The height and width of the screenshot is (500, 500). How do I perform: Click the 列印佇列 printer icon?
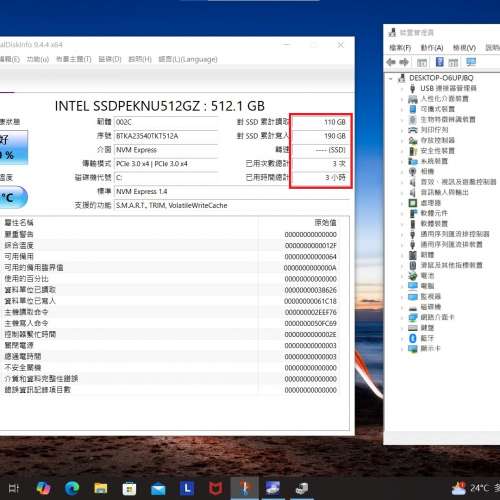(413, 130)
